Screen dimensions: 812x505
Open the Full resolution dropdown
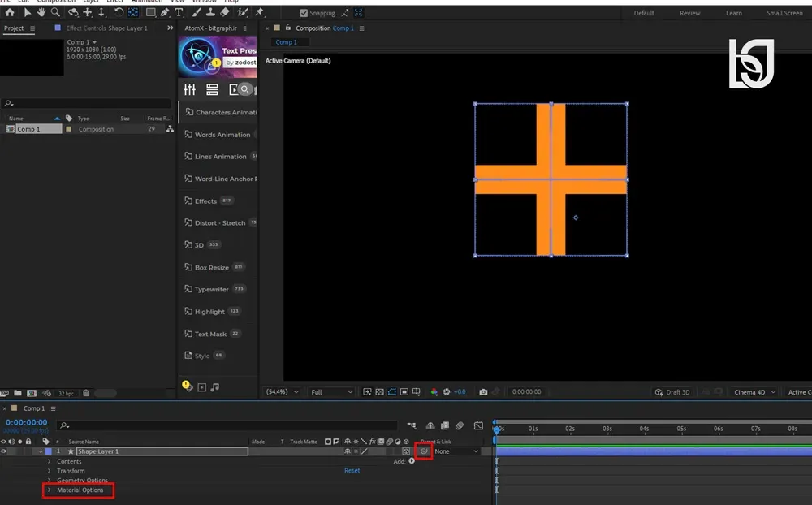tap(331, 392)
